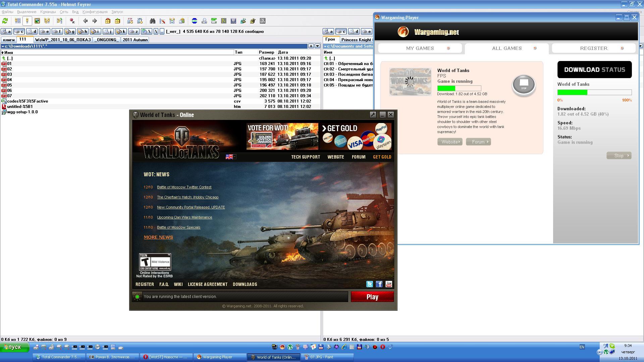This screenshot has width=644, height=362.
Task: Open the Конфигурация menu
Action: click(95, 12)
